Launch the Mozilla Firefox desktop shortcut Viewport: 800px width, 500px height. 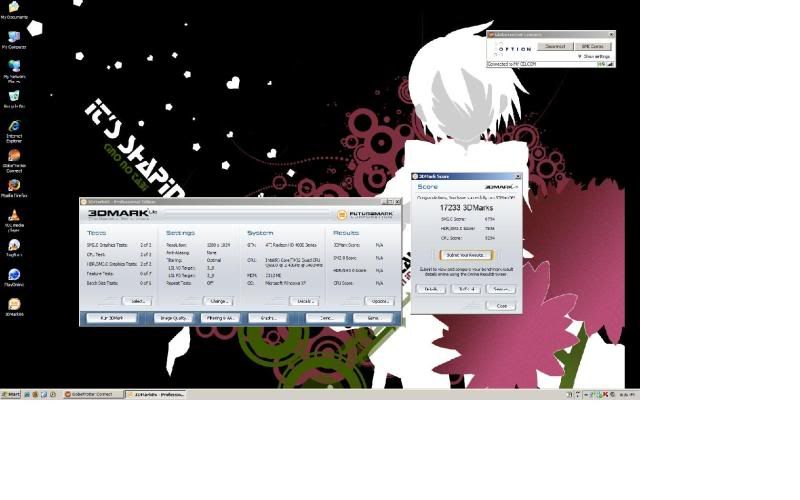pyautogui.click(x=14, y=188)
